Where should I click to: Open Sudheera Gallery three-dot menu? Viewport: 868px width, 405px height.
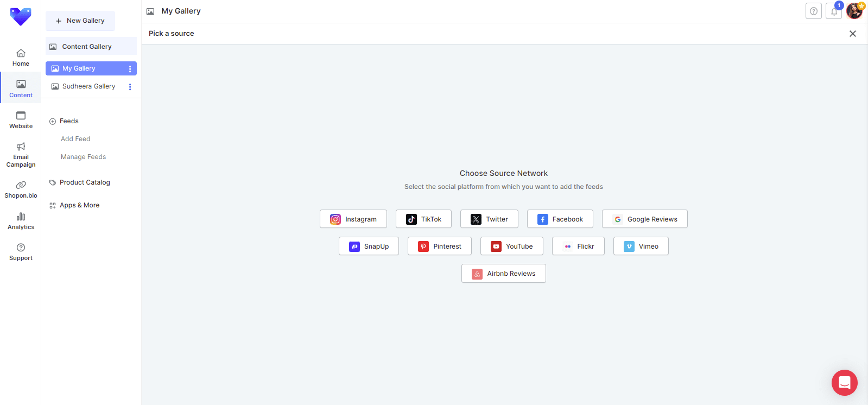coord(130,87)
